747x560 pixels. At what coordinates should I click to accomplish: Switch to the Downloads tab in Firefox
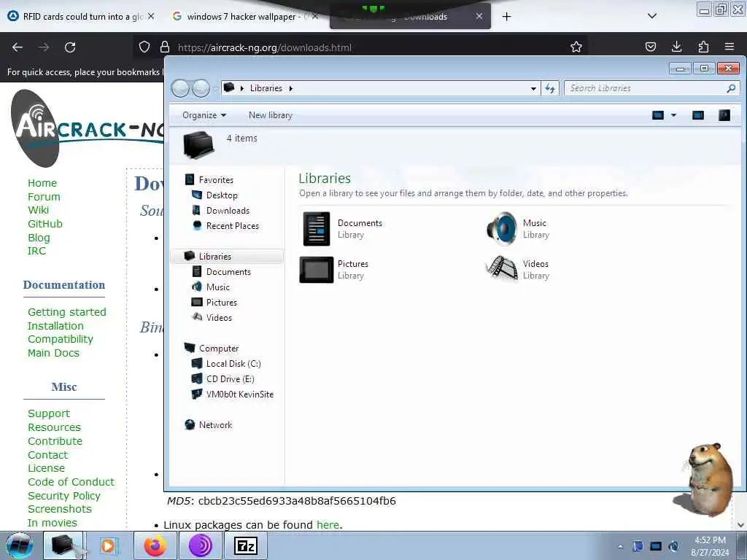(x=410, y=17)
